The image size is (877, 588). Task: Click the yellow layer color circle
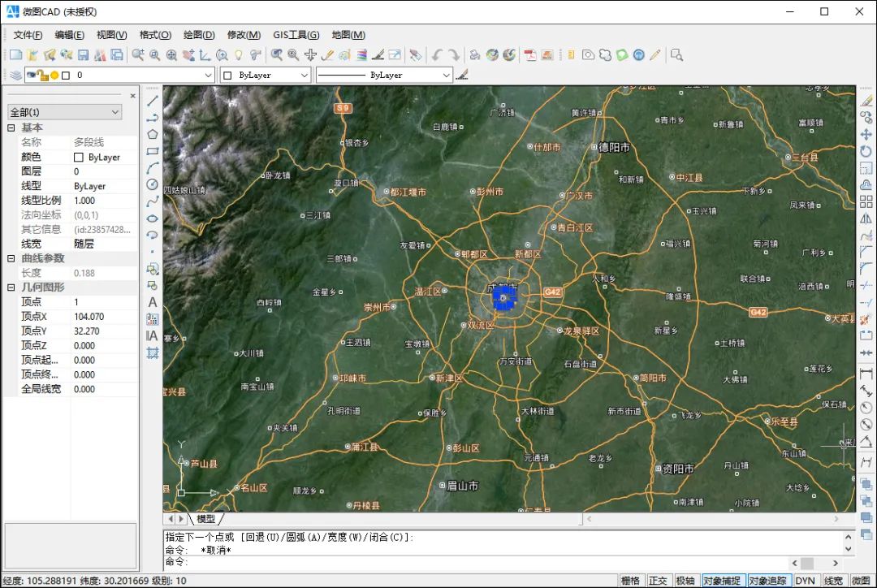[x=55, y=75]
